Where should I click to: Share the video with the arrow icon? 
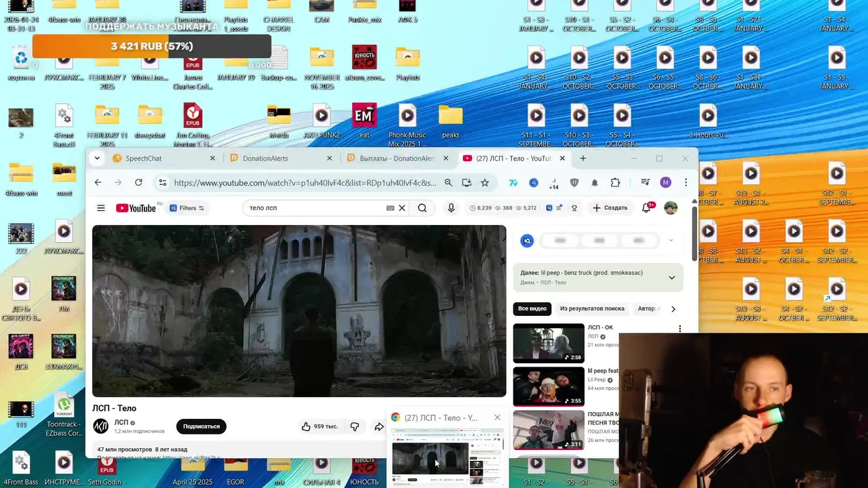point(378,426)
